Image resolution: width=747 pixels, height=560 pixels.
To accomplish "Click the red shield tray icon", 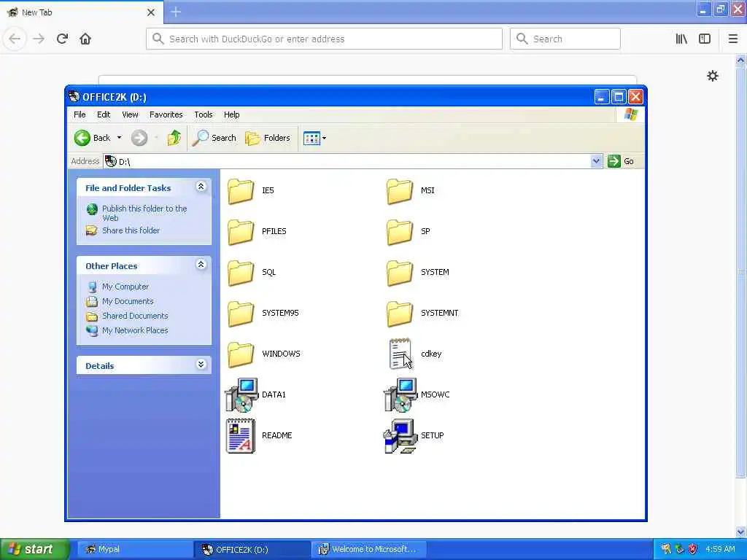I will click(693, 549).
